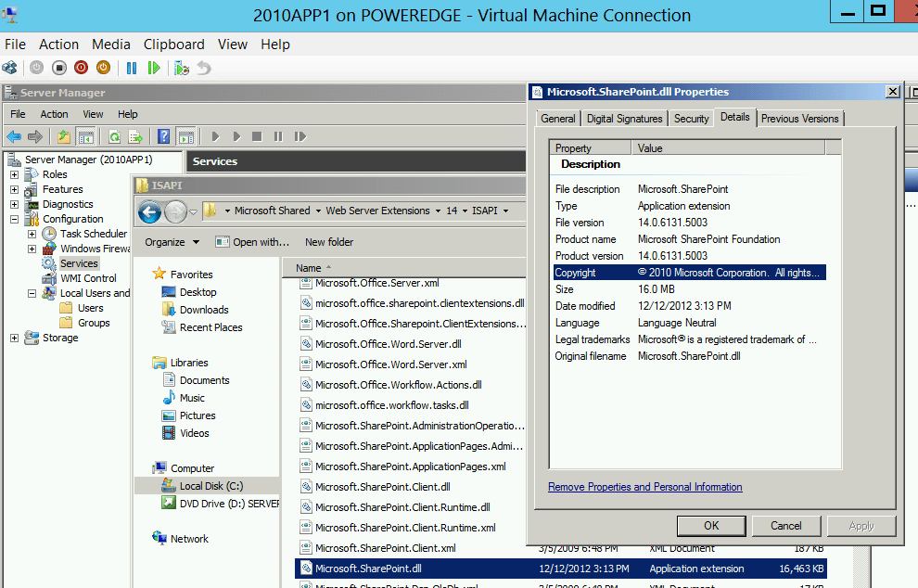Expand Storage node in tree
Screen dimensions: 918x588
point(14,338)
